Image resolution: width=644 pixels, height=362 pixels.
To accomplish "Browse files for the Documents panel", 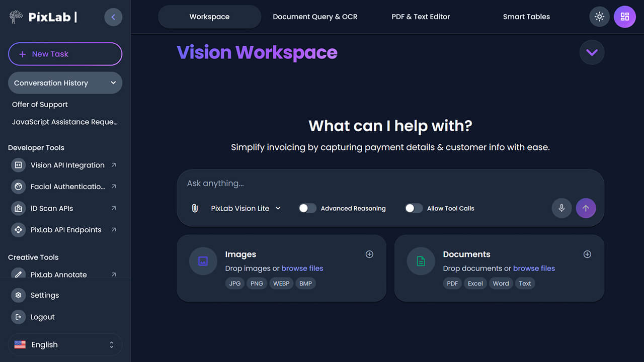I will 534,268.
